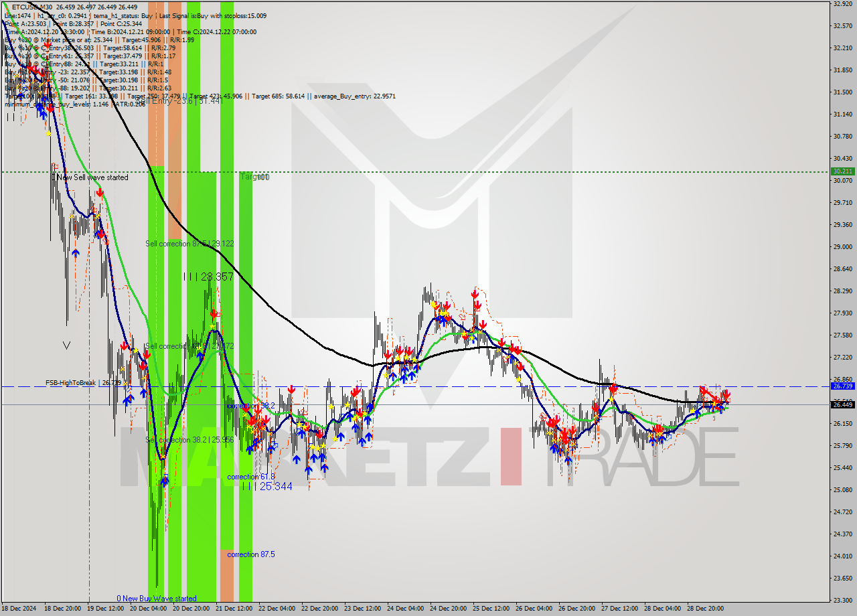Viewport: 857px width, 616px height.
Task: Click the '25 Dec 12:00' time axis label
Action: pos(491,609)
